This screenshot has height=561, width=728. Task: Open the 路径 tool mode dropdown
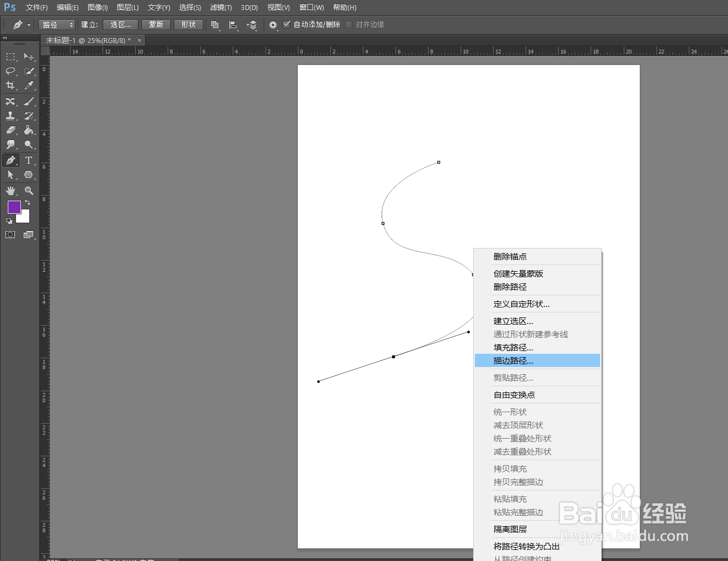coord(57,25)
